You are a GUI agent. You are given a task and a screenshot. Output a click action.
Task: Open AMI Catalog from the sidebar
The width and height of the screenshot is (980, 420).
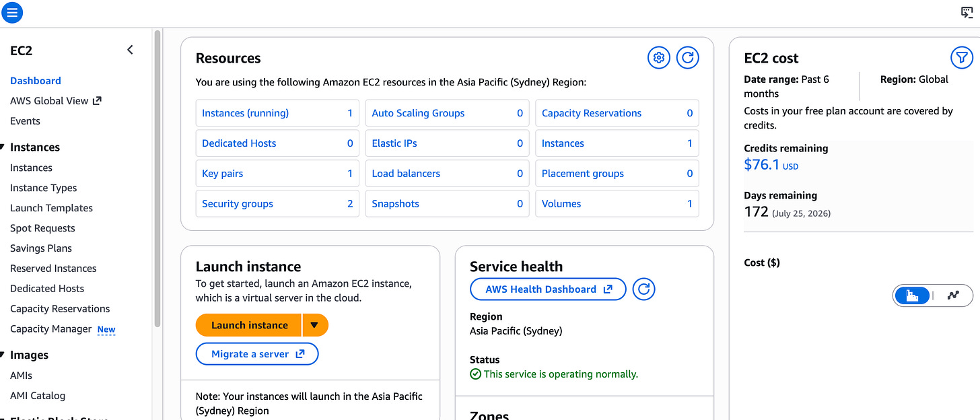(37, 395)
